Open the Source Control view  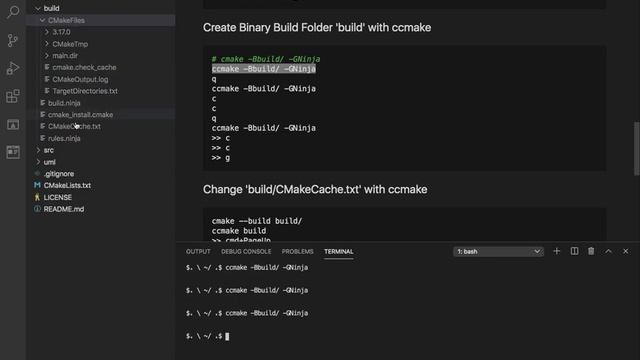[x=13, y=40]
